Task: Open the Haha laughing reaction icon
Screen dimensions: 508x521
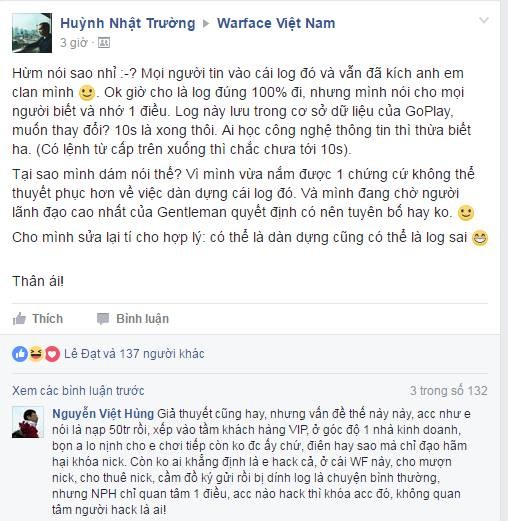Action: coord(36,354)
